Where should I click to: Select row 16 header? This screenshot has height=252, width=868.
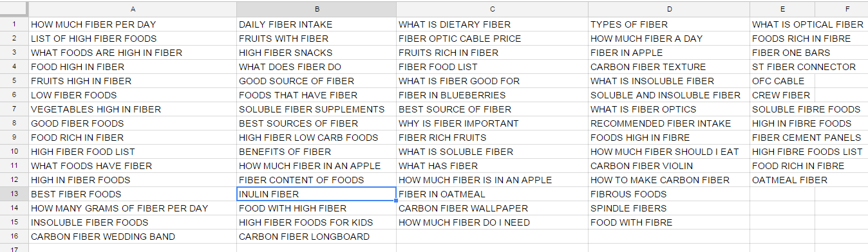pyautogui.click(x=14, y=237)
